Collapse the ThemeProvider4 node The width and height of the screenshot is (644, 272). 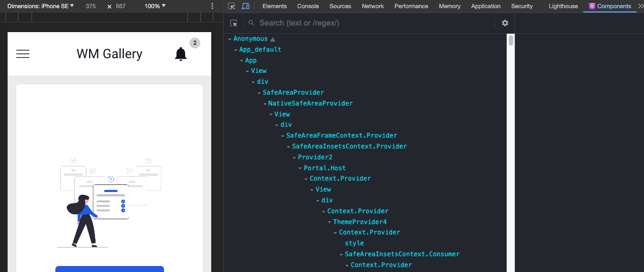point(330,222)
